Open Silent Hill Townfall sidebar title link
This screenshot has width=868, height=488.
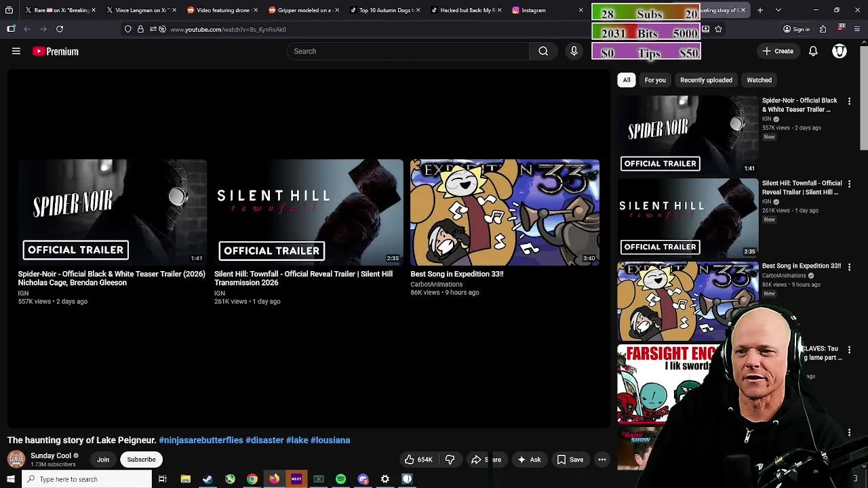[802, 187]
